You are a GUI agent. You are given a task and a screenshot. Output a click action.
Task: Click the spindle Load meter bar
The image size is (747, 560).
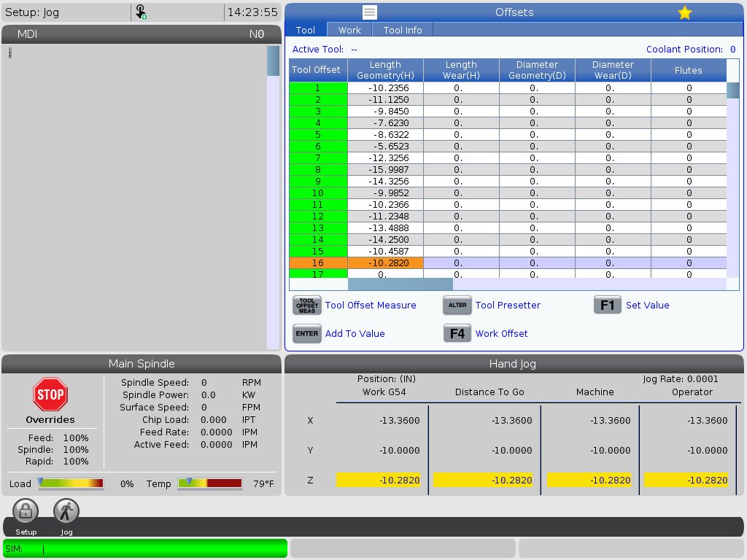[71, 483]
